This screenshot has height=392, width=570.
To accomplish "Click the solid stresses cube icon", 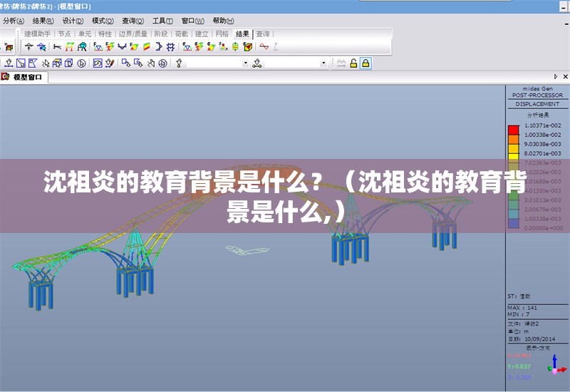I will [x=247, y=46].
